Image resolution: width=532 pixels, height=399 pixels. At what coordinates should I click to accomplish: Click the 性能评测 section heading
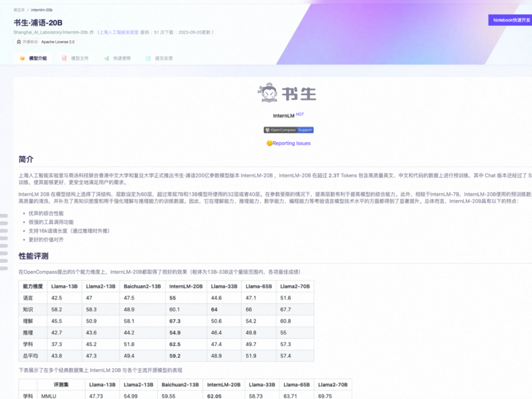coord(33,256)
